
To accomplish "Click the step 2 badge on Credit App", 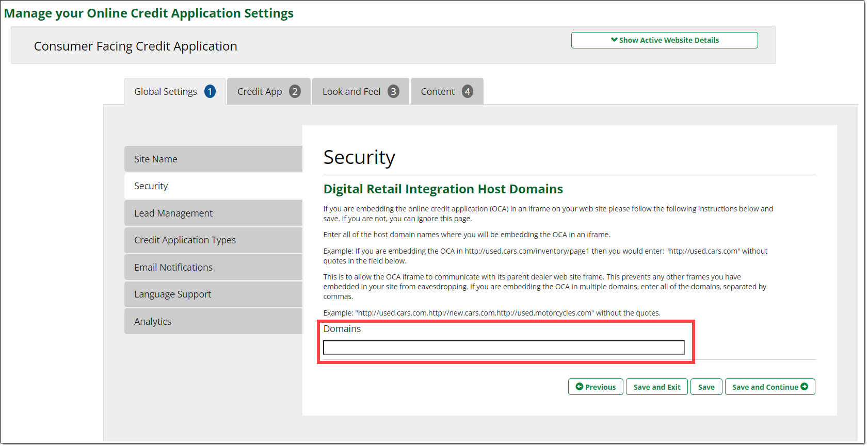I will [295, 92].
